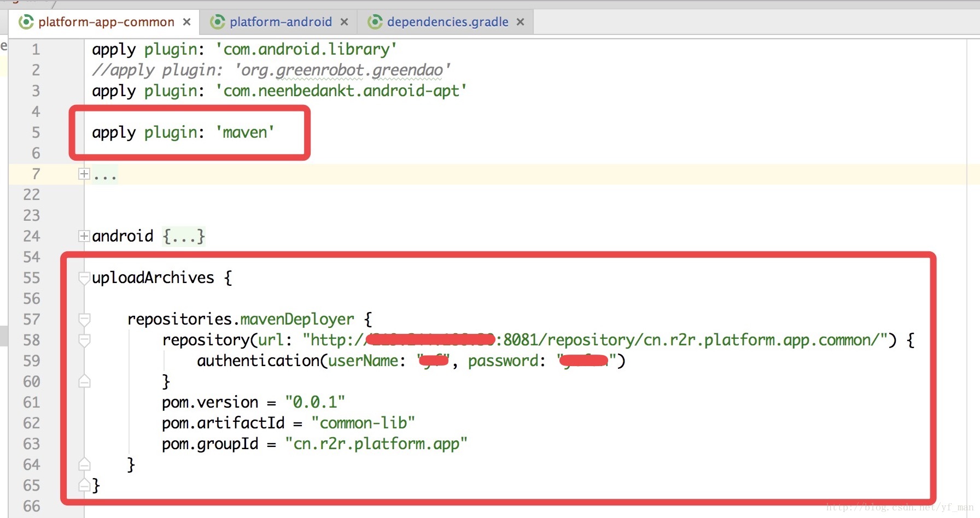This screenshot has height=518, width=980.
Task: Click line number 55 in gutter
Action: pyautogui.click(x=32, y=278)
